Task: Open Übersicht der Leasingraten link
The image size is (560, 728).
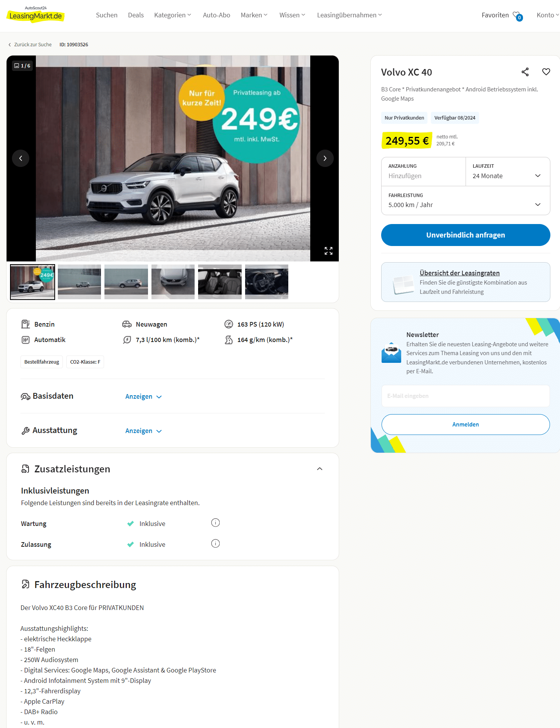Action: 459,273
